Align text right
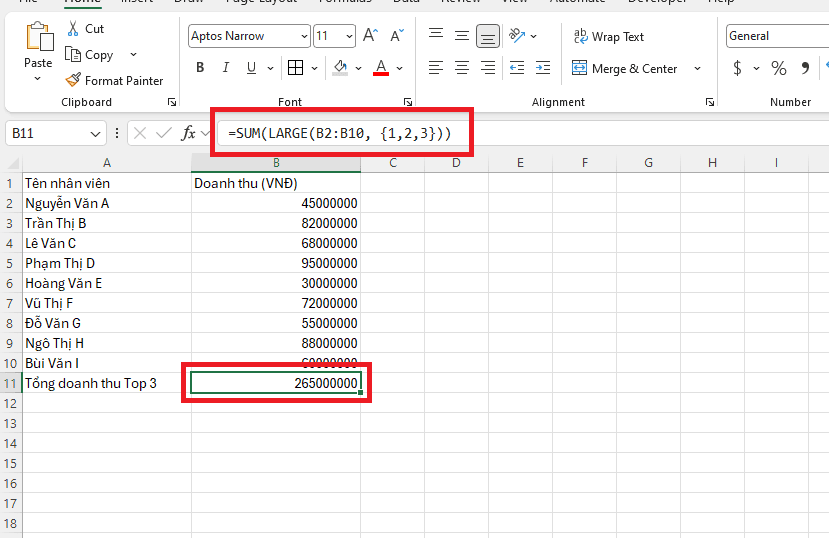This screenshot has height=538, width=829. tap(488, 68)
